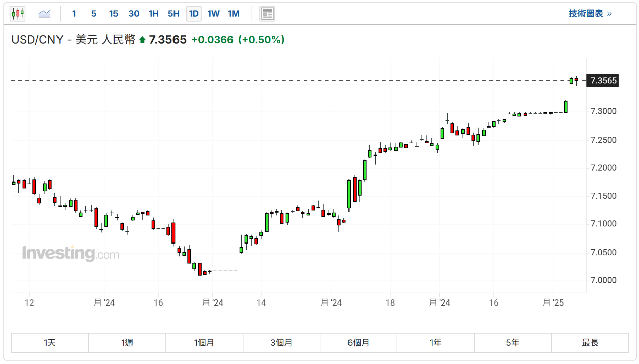
Task: Select the 1週 time range tab
Action: point(127,343)
